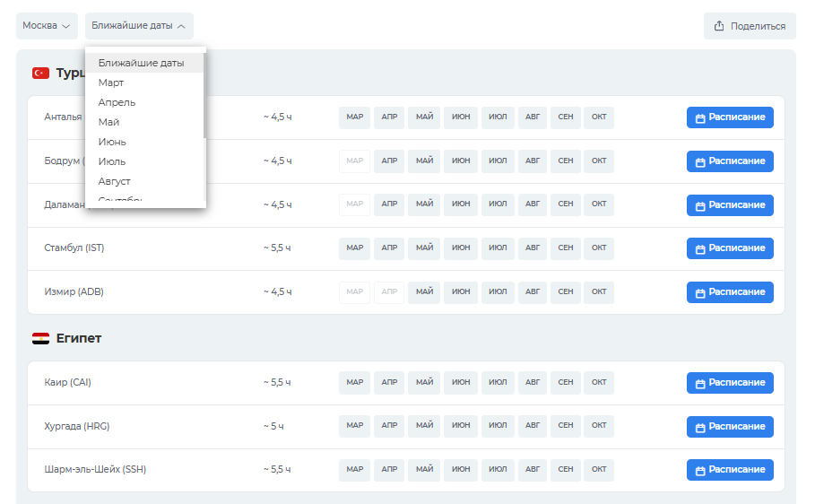Open Расписание for Хургада (HRG)

coord(730,427)
